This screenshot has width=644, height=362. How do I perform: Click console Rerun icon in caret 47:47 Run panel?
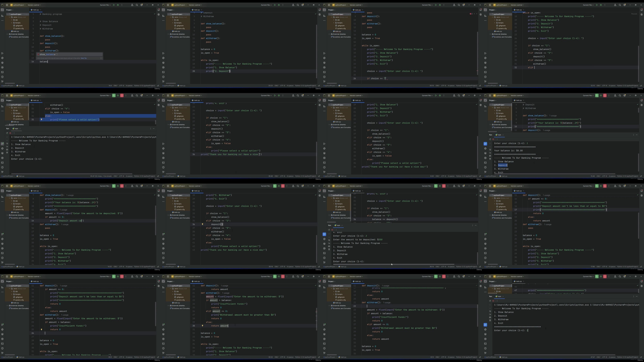coord(490,301)
